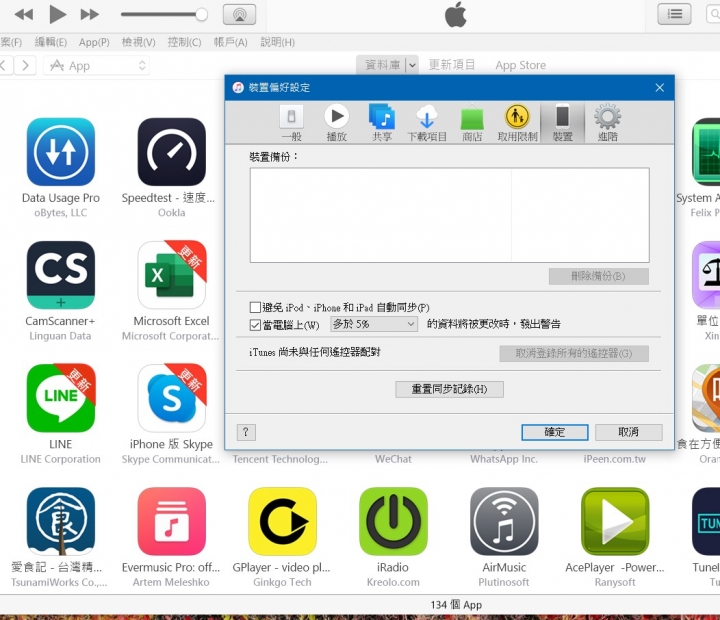Screen dimensions: 720x620
Task: Open the 進階 (Advanced) preferences tab
Action: [608, 123]
